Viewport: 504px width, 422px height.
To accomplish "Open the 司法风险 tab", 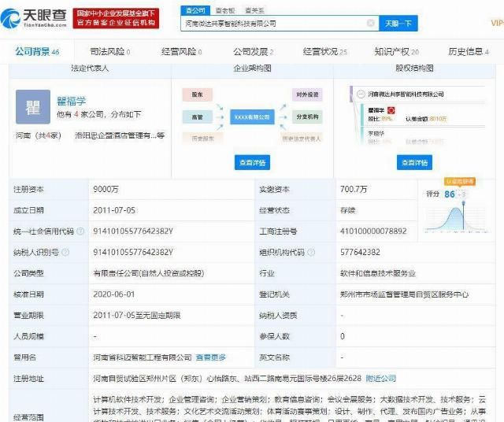I will pos(110,51).
